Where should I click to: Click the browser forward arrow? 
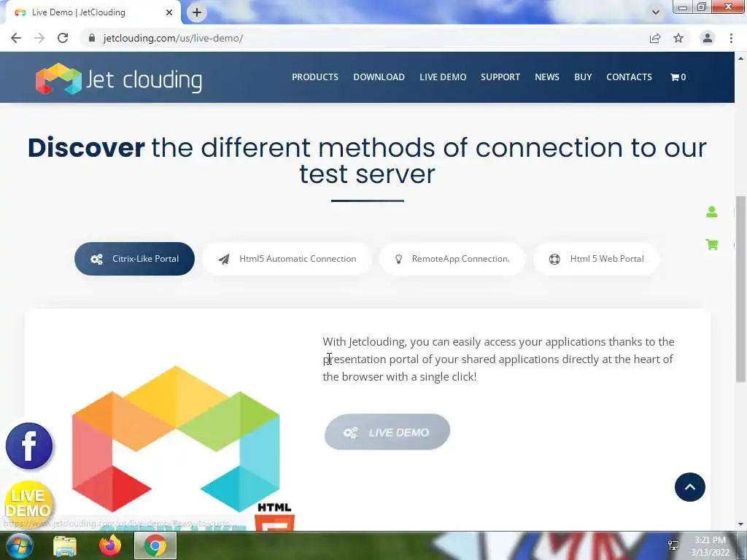pos(39,38)
